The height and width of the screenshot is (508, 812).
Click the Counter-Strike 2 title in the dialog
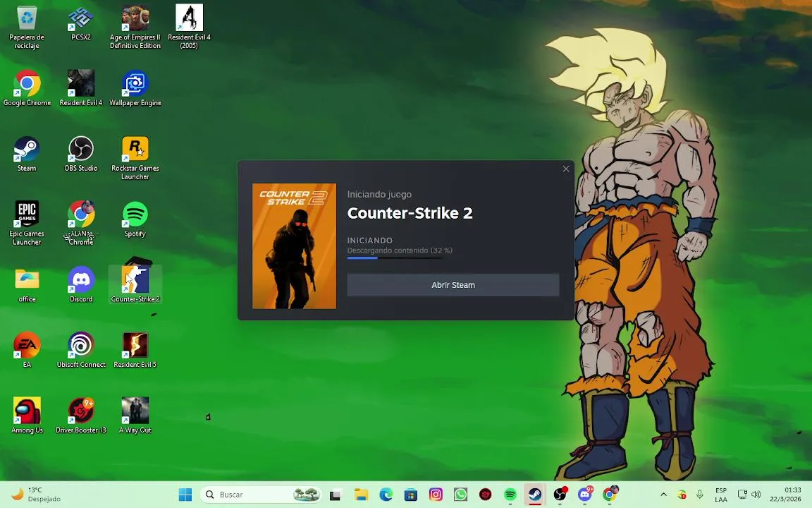(x=410, y=213)
